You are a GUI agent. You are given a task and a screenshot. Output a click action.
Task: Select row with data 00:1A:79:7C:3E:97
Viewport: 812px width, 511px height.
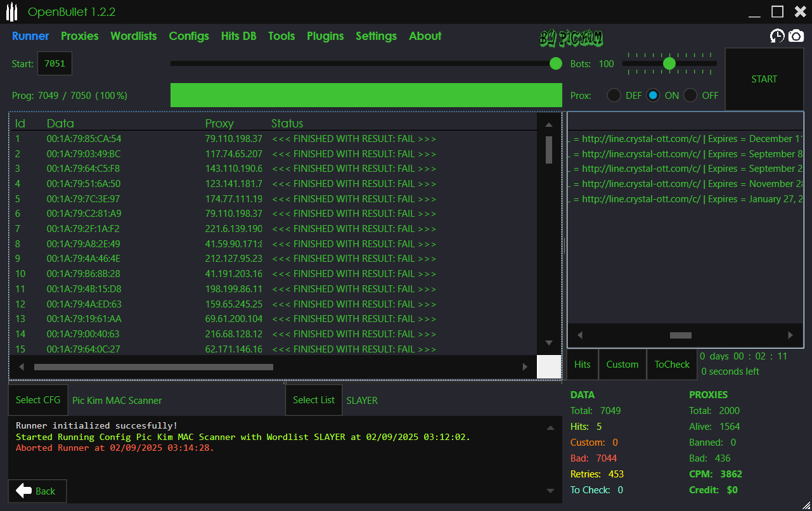(274, 199)
